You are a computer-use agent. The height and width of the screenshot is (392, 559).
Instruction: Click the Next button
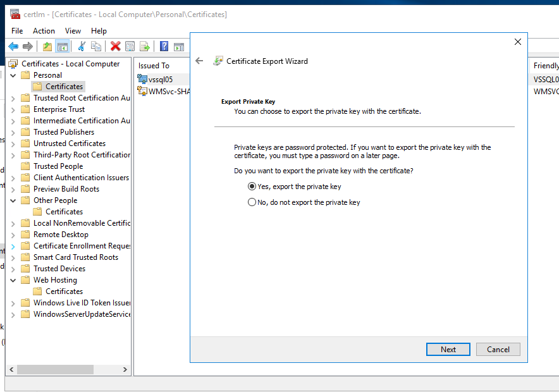coord(448,349)
